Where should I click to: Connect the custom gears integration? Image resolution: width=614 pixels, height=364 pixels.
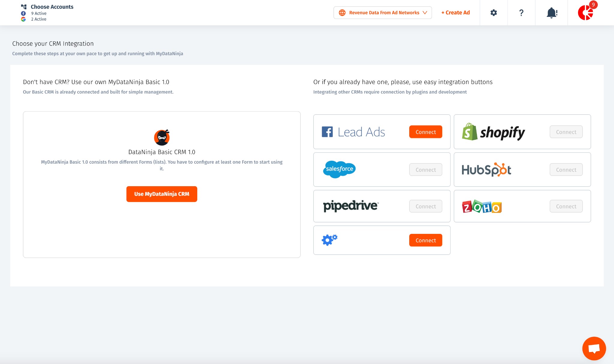(x=425, y=240)
